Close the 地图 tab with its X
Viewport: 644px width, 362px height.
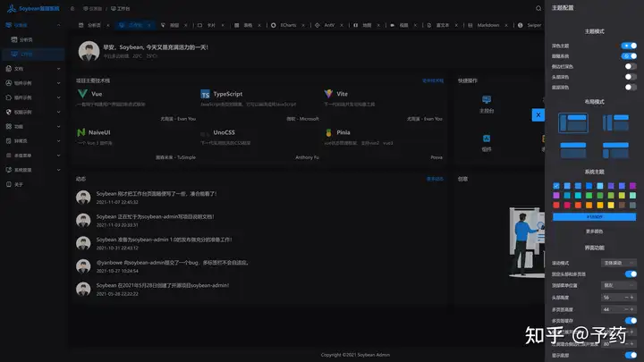pyautogui.click(x=378, y=25)
